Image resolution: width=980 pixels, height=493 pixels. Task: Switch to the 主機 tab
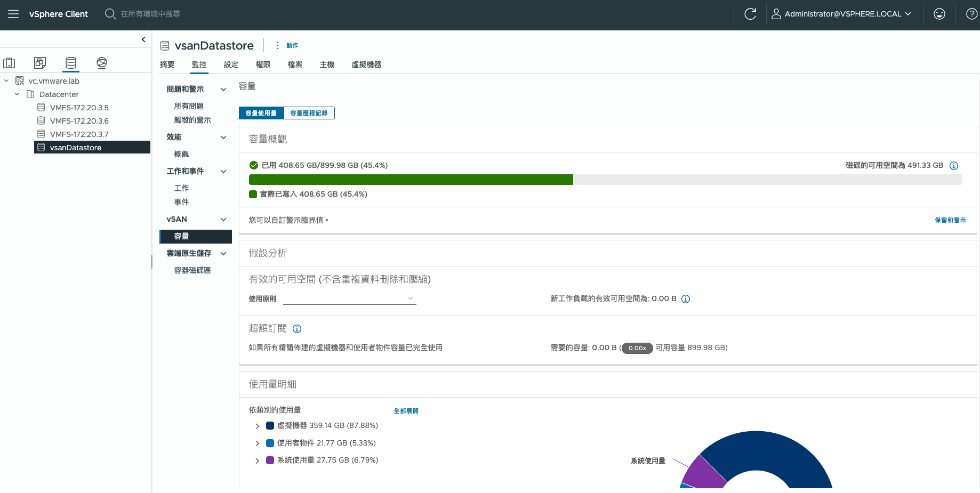coord(327,64)
